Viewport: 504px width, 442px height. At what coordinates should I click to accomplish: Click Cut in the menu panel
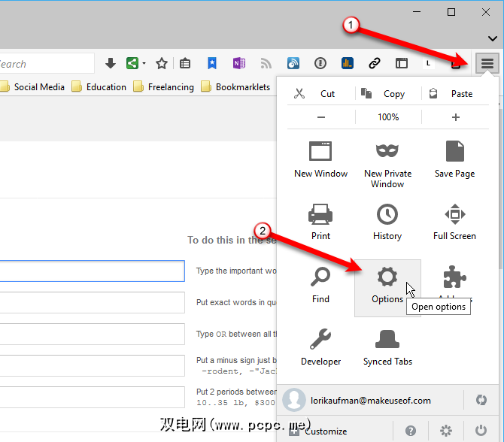(320, 94)
